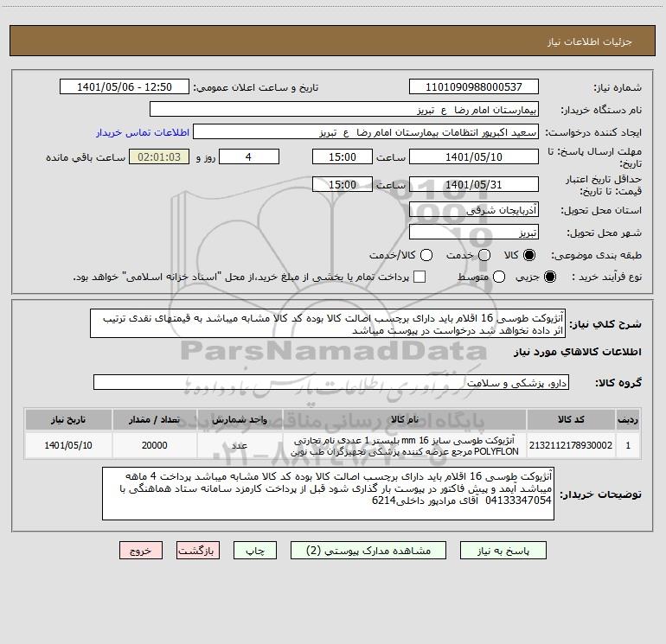This screenshot has width=666, height=644.
Task: Click the تاریخ نیاز column header
Action: (68, 419)
